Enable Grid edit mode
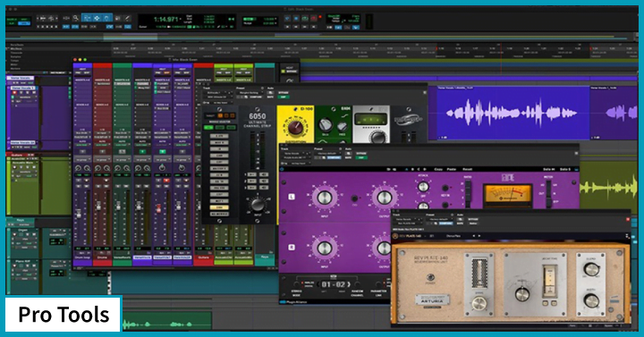 coord(24,24)
